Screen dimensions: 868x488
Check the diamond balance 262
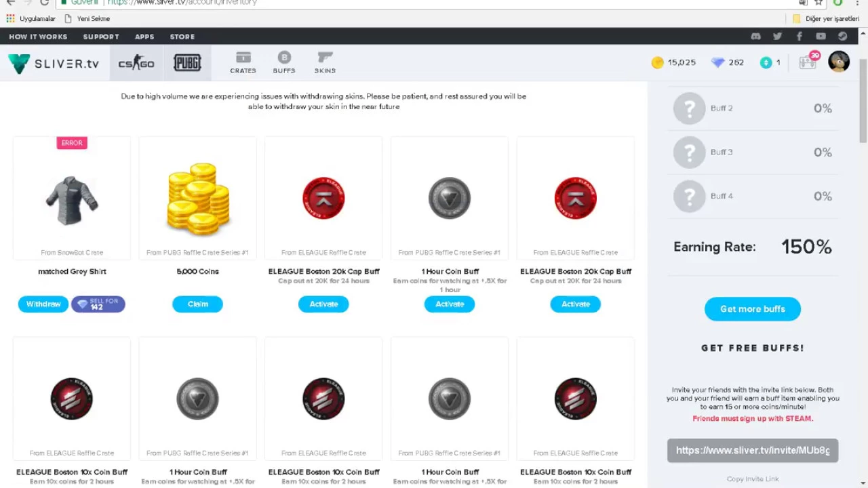pos(728,62)
